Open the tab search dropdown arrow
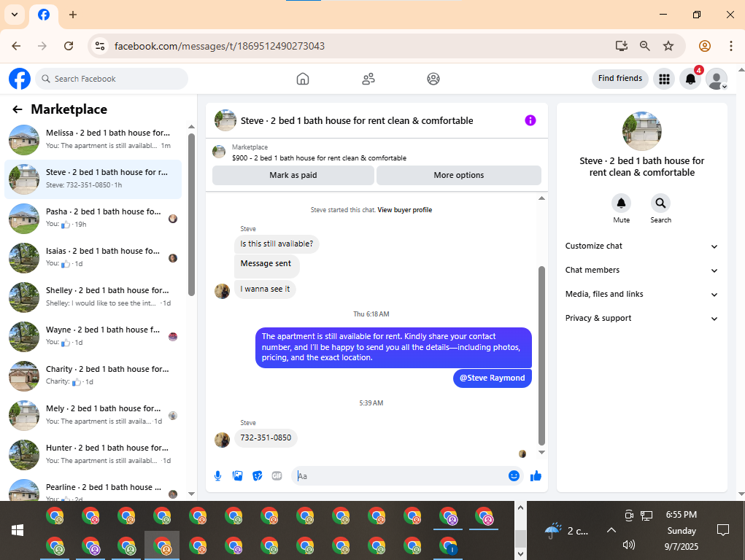This screenshot has height=560, width=745. click(x=15, y=15)
